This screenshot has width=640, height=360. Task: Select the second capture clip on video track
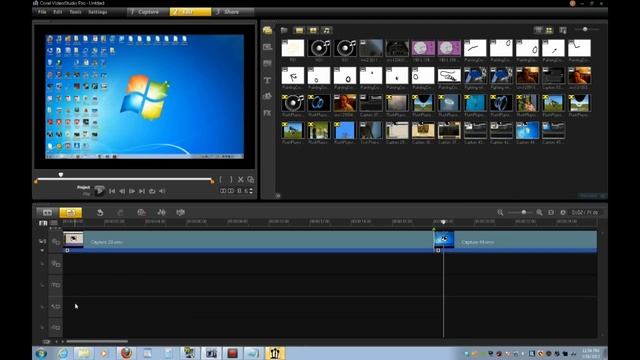pos(516,242)
